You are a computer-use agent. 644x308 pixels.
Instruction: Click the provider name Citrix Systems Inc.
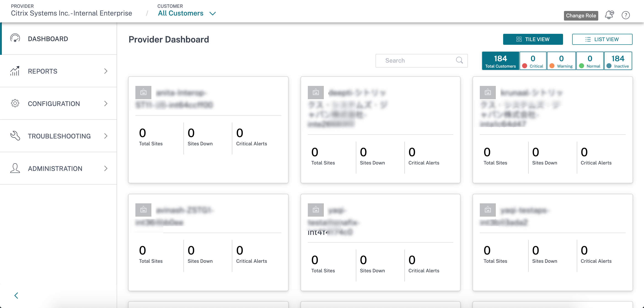tap(71, 13)
